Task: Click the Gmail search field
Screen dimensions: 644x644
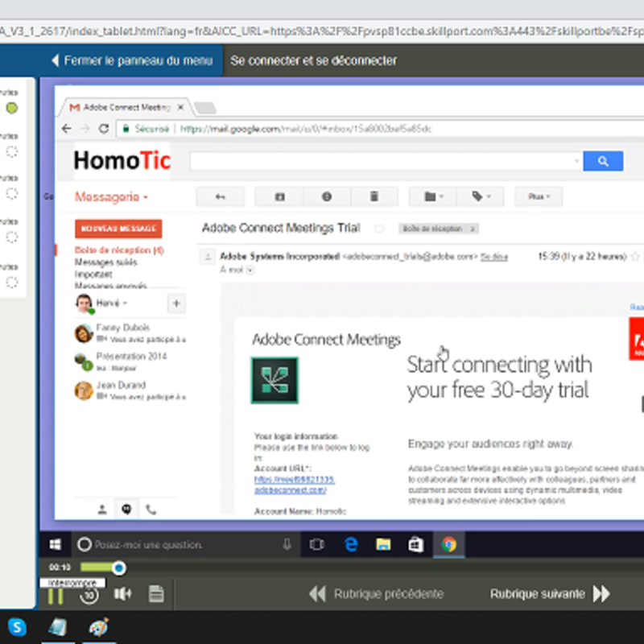Action: 381,160
